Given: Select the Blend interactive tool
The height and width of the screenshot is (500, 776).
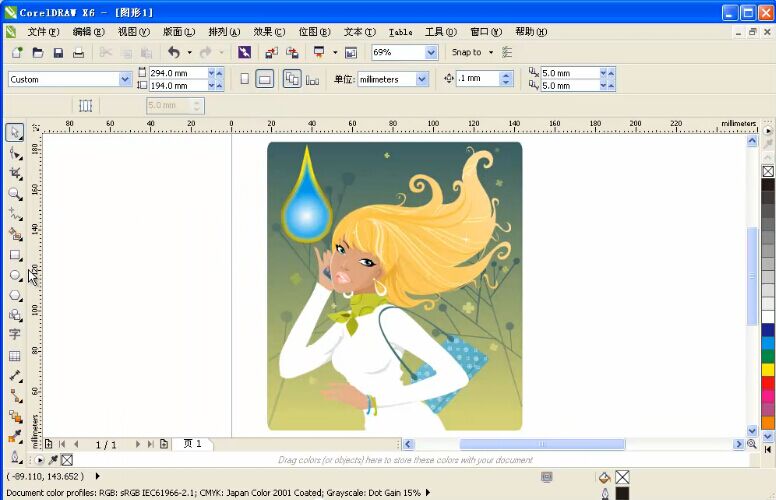Looking at the screenshot, I should (15, 417).
